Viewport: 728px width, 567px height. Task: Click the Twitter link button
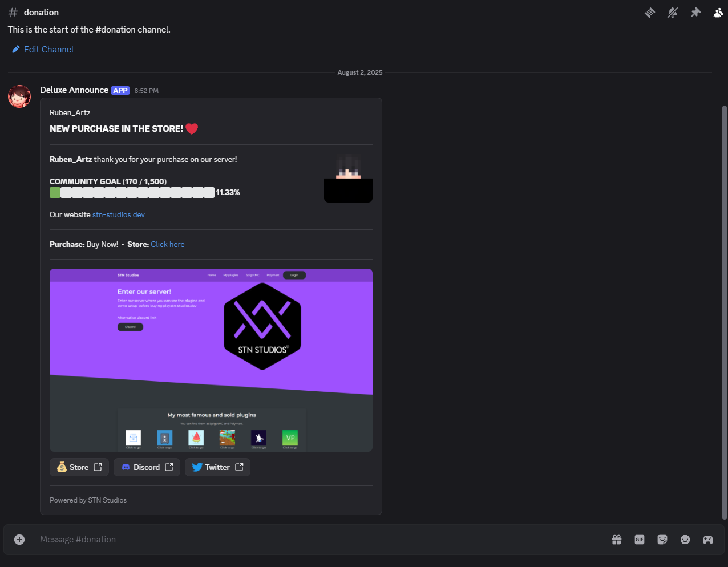pos(217,467)
